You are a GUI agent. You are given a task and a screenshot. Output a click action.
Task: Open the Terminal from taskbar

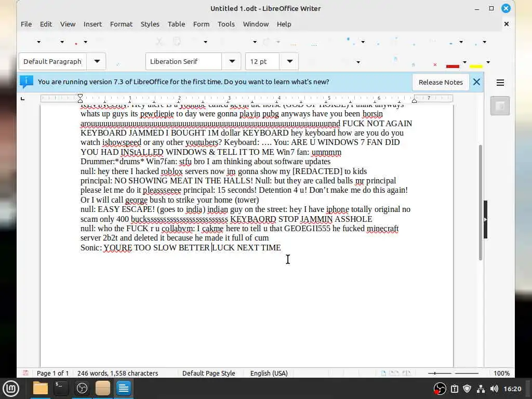pos(61,389)
